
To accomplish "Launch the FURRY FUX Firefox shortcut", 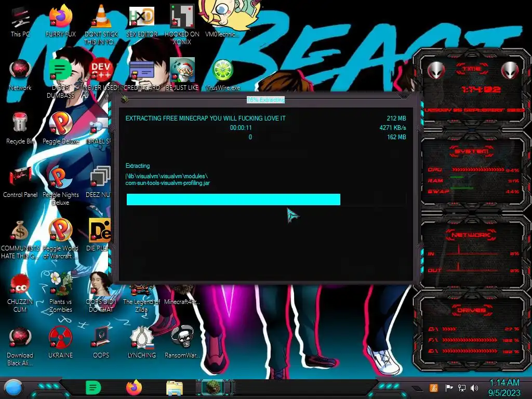I will tap(60, 21).
